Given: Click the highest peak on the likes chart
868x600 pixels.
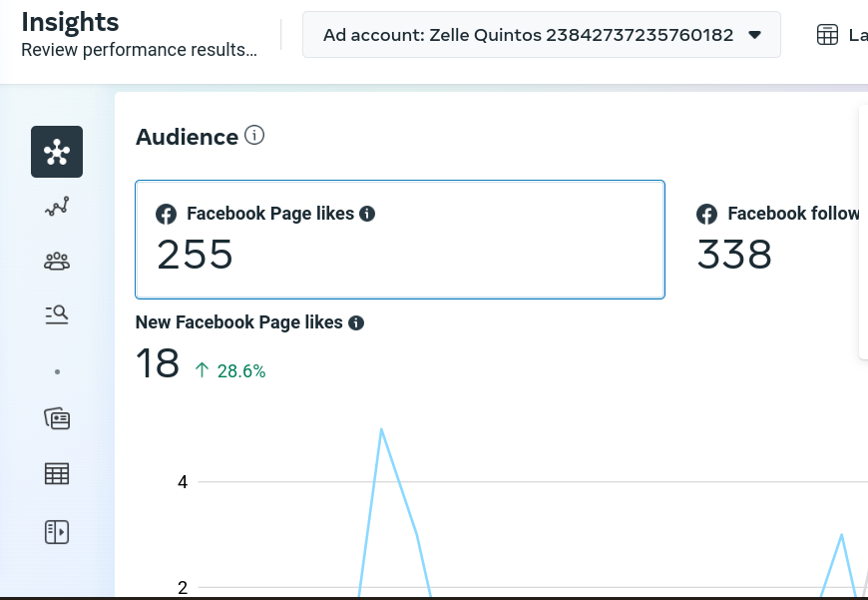Looking at the screenshot, I should (x=381, y=429).
